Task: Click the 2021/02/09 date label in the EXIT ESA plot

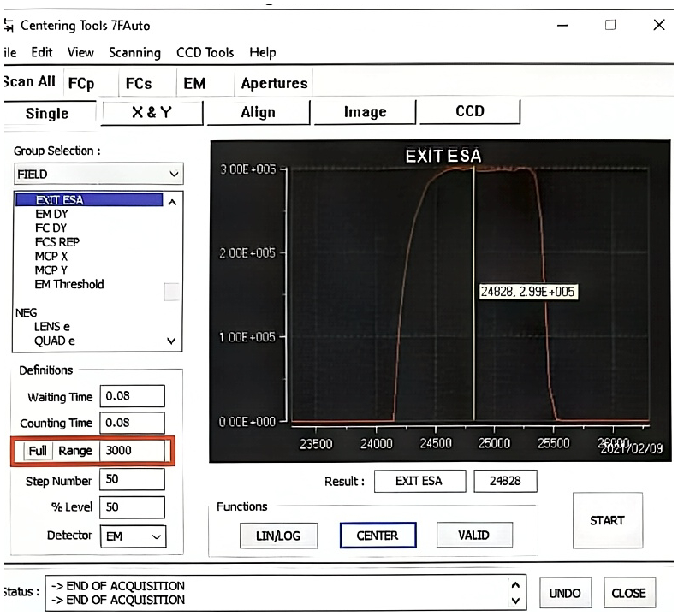Action: (x=631, y=448)
